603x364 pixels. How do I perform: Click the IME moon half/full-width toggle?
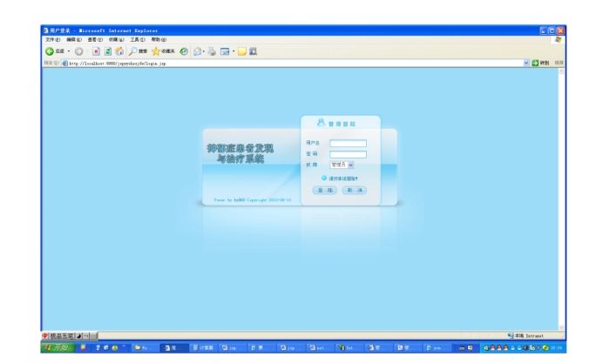point(78,336)
